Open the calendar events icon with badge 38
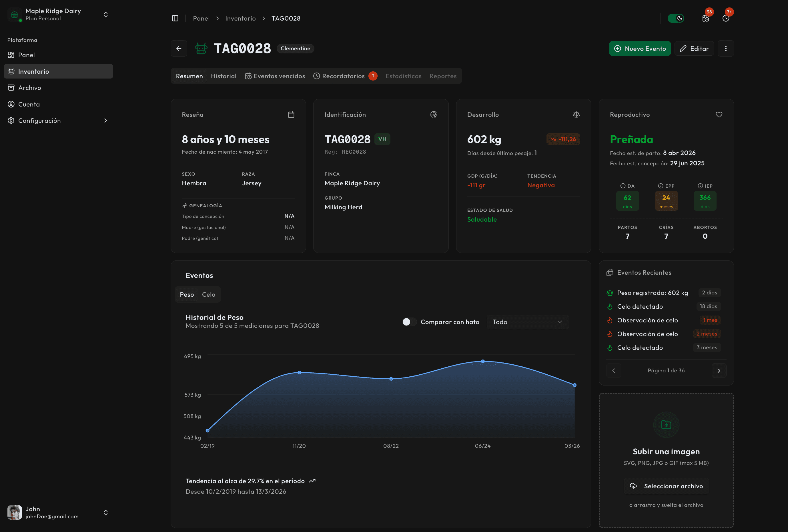Viewport: 788px width, 532px height. [x=706, y=18]
